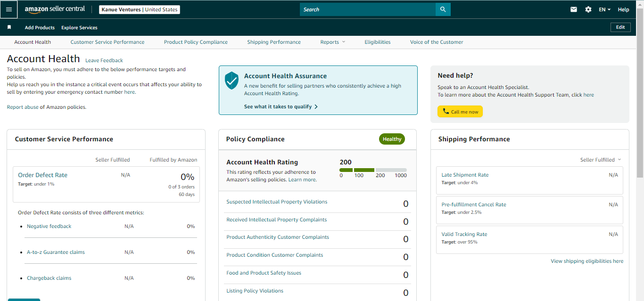Click the Fulfilled by Amazon column header
Screen dimensions: 644x301
tap(173, 160)
